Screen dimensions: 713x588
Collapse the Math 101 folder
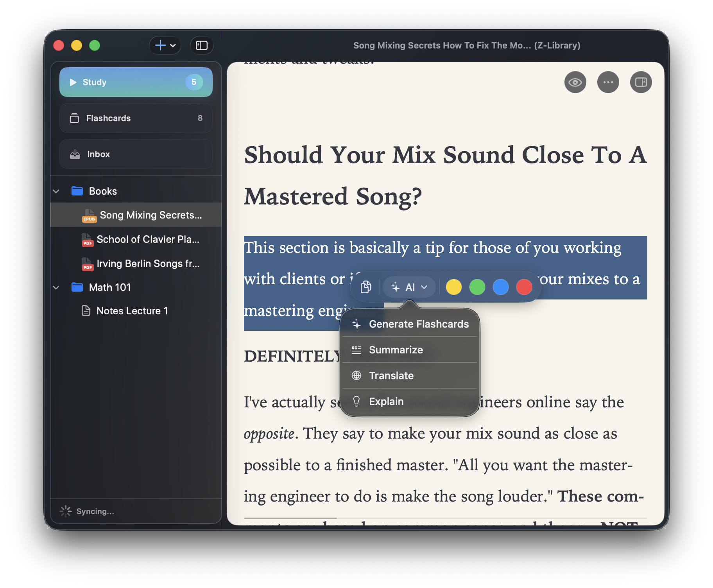56,287
